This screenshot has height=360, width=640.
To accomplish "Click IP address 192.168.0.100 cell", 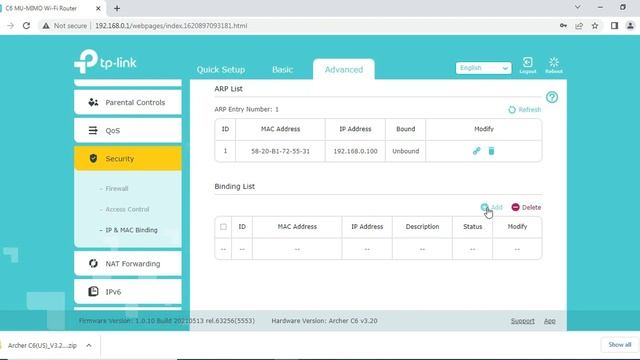I will 355,151.
